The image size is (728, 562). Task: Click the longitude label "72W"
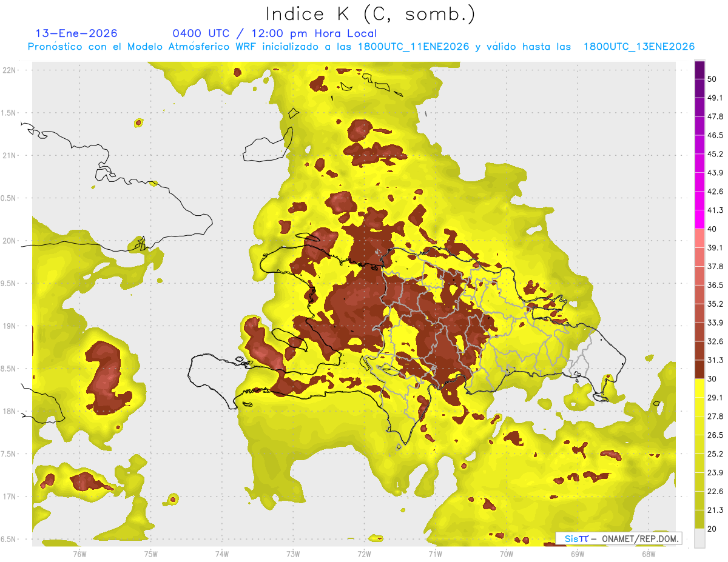[364, 554]
